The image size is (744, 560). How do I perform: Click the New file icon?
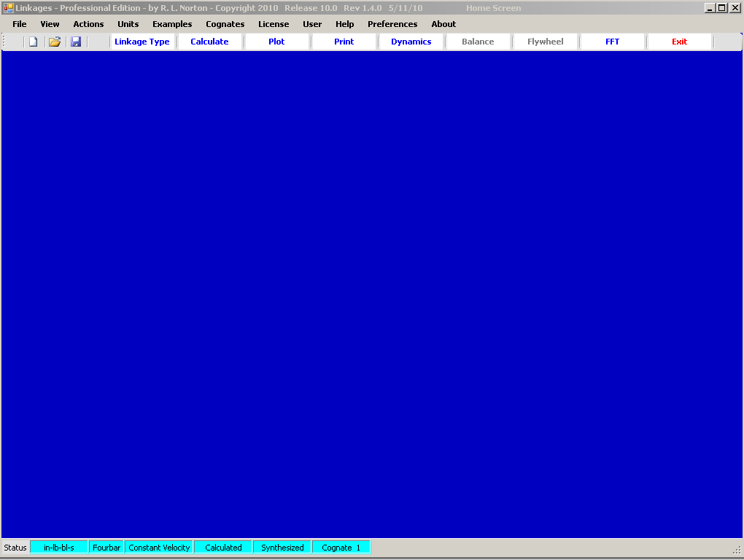(34, 42)
